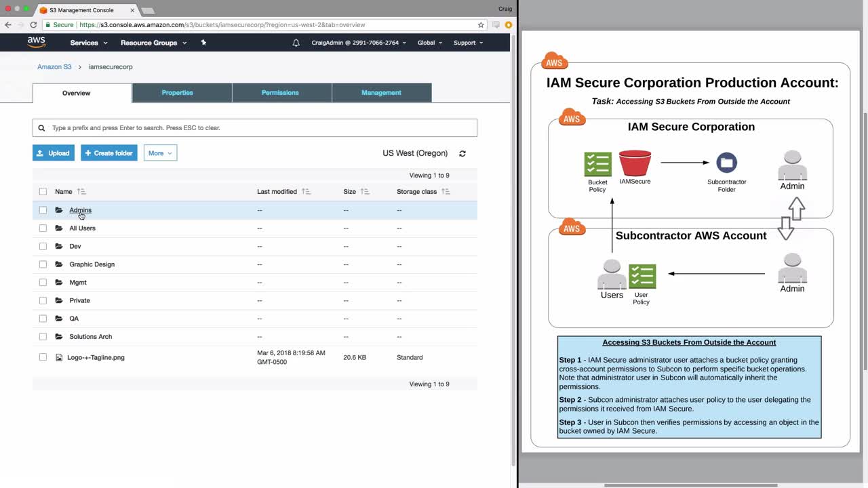The height and width of the screenshot is (488, 868).
Task: Switch to the Overview tab
Action: [x=82, y=93]
